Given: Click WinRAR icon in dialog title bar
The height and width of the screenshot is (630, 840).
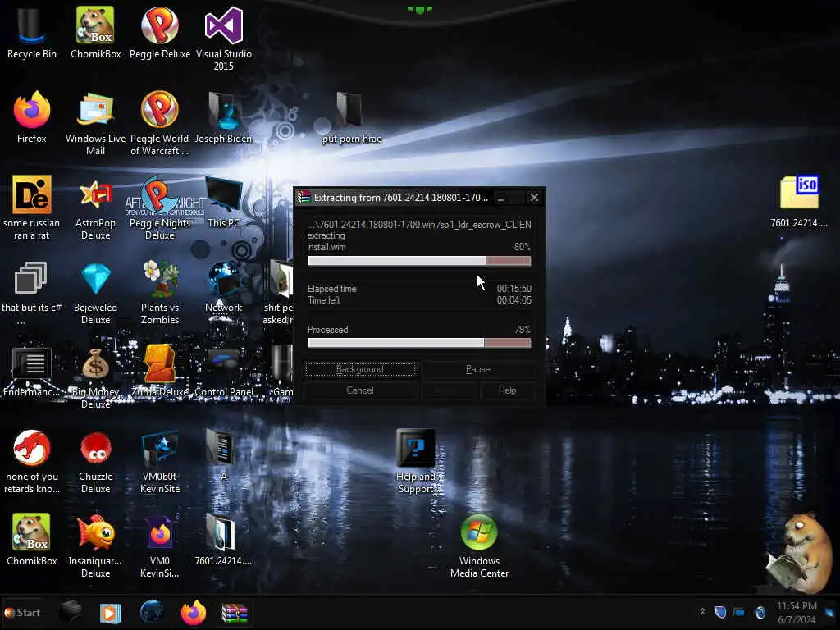Looking at the screenshot, I should point(304,197).
